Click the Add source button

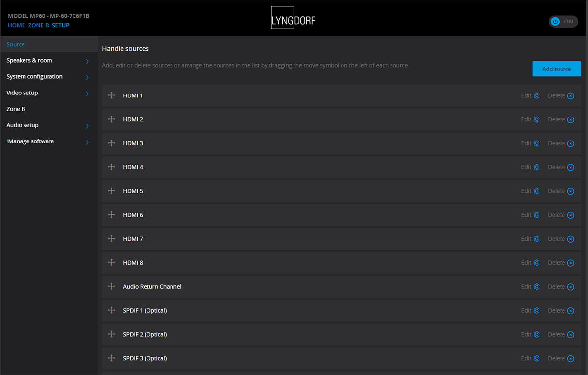click(x=557, y=69)
